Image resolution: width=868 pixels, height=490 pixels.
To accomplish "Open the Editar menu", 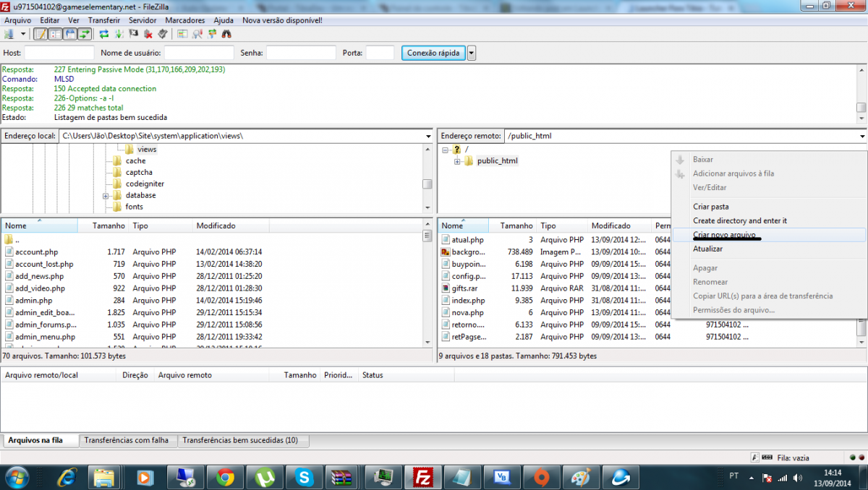I will [50, 20].
